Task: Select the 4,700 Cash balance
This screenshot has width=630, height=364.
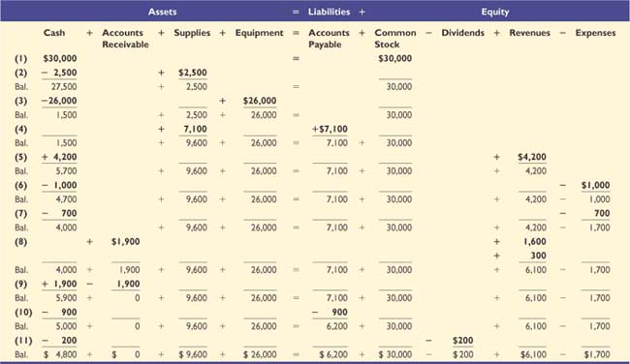Action: coord(66,199)
